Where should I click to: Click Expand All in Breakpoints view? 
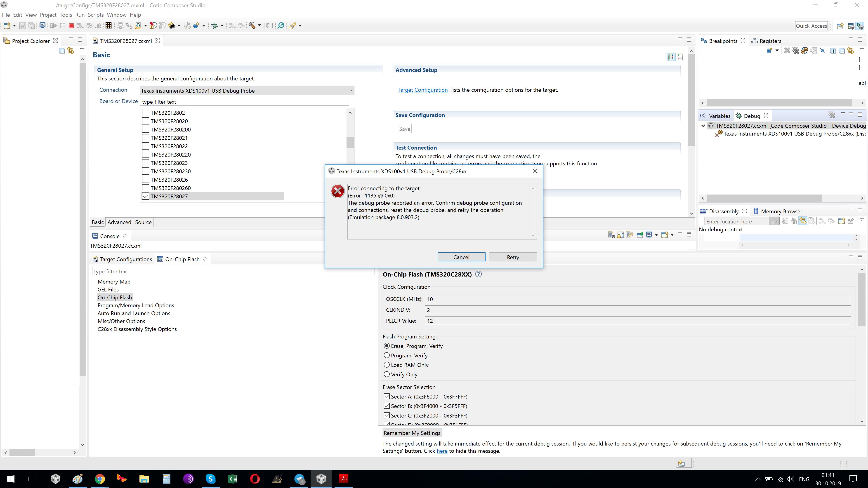pos(833,51)
